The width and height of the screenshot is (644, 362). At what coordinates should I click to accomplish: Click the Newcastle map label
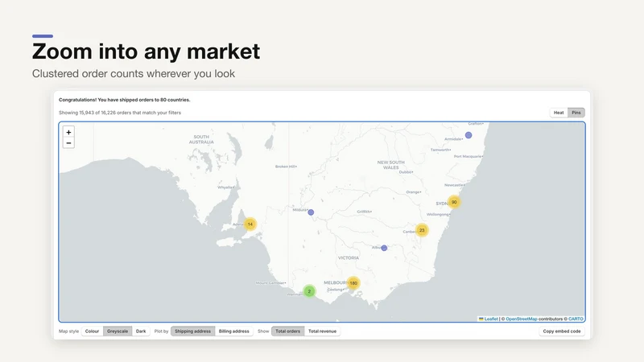(454, 185)
